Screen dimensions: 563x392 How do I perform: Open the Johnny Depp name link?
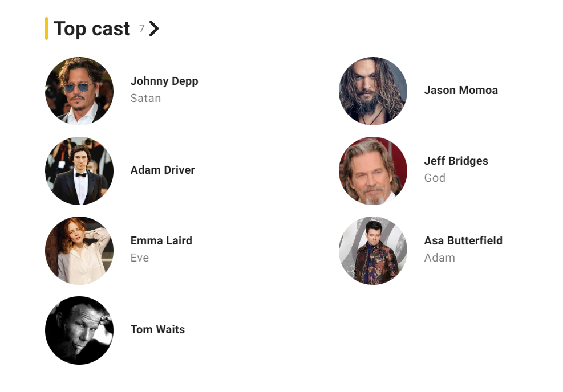pyautogui.click(x=164, y=81)
